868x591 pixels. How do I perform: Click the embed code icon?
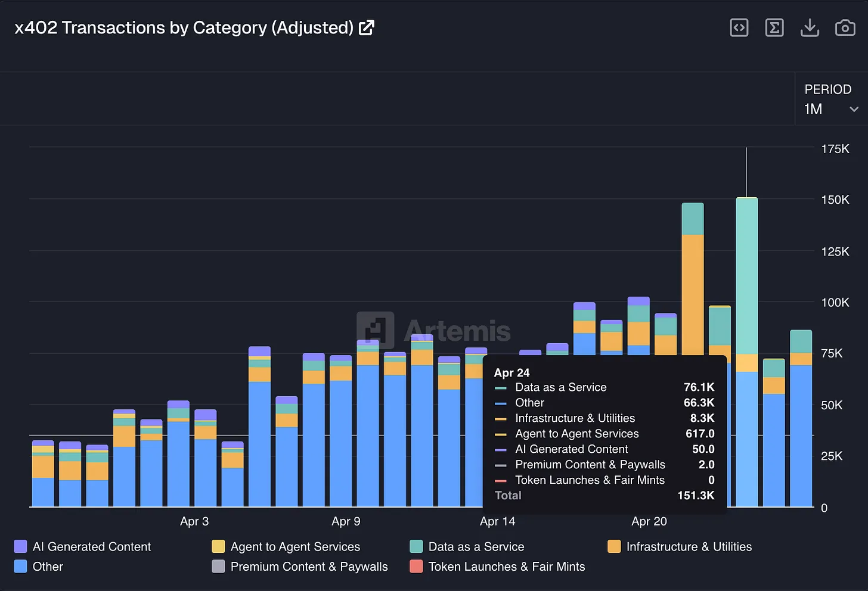pos(739,27)
